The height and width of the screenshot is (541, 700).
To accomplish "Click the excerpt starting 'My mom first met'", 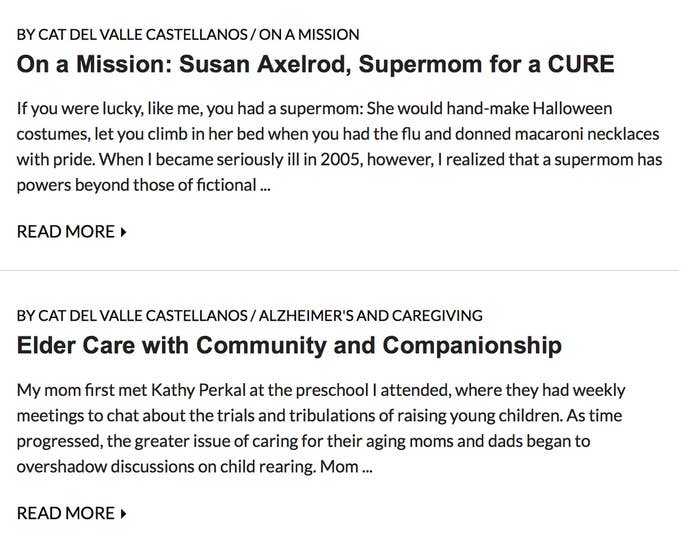I will 321,429.
